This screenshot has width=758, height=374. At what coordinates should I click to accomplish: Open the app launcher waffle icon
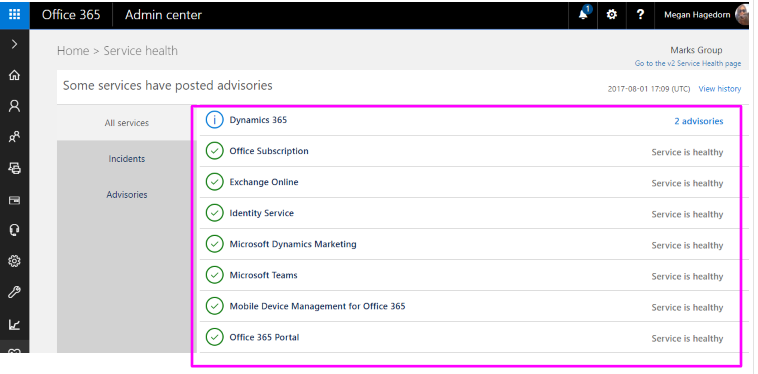click(x=15, y=14)
